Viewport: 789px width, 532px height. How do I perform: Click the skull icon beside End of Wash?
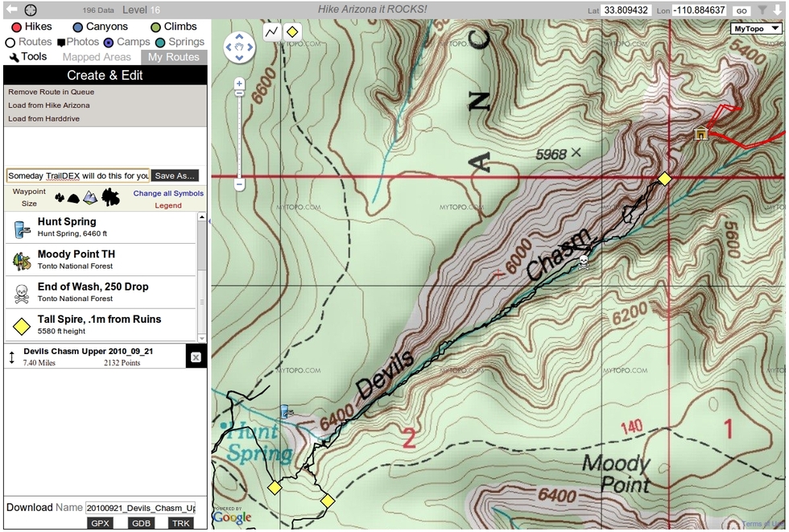coord(22,294)
